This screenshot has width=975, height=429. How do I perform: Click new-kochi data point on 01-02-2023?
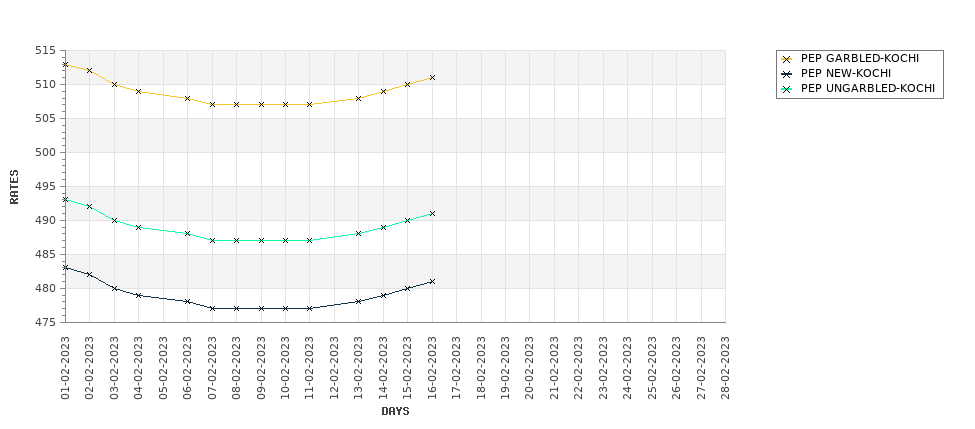pos(65,267)
